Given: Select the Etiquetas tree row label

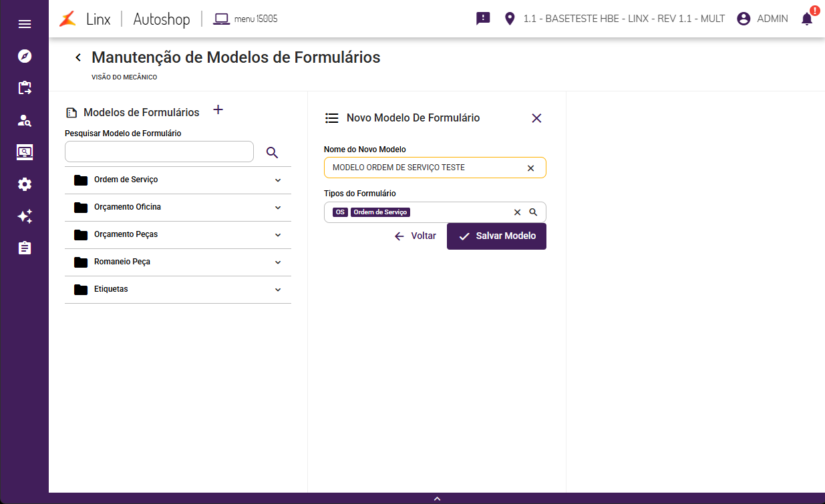Looking at the screenshot, I should [111, 289].
